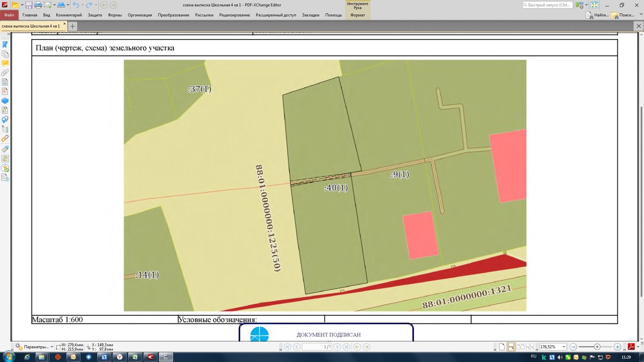Viewport: 644px width, 362px height.
Task: Click the page number field in the status bar
Action: click(317, 347)
